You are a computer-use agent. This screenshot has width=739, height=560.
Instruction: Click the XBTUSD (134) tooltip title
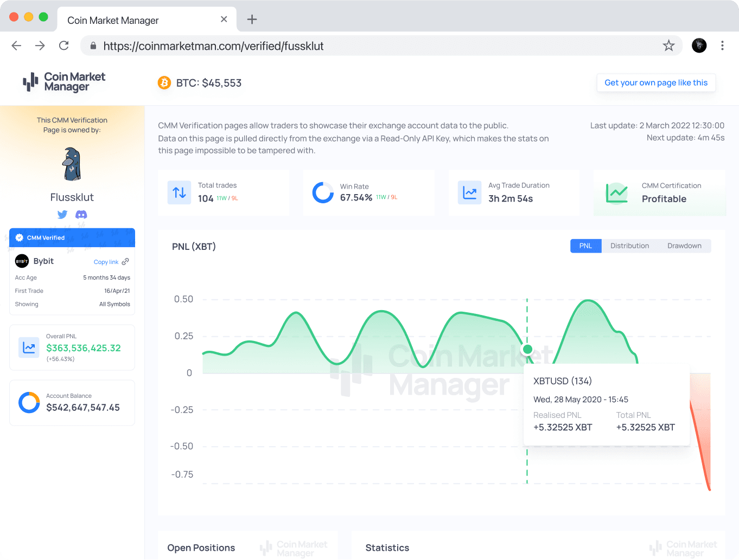(x=563, y=381)
